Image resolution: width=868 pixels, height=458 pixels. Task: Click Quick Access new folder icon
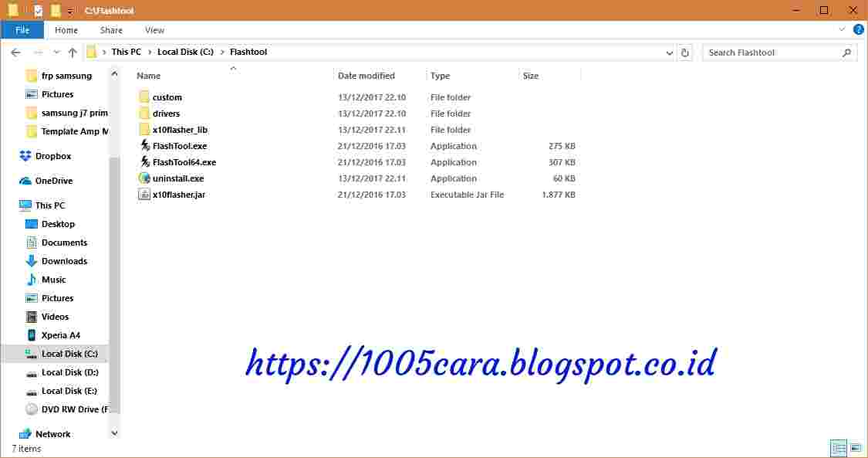pyautogui.click(x=56, y=11)
